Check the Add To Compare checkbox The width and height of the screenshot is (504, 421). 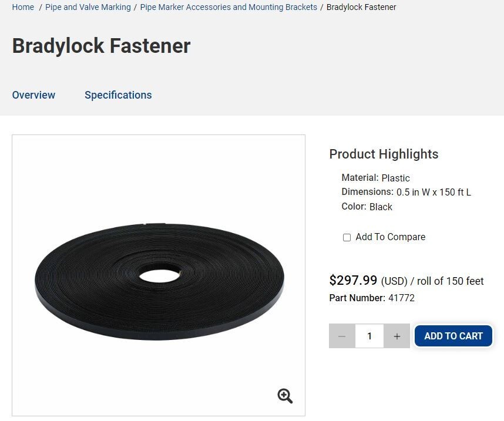pos(347,237)
